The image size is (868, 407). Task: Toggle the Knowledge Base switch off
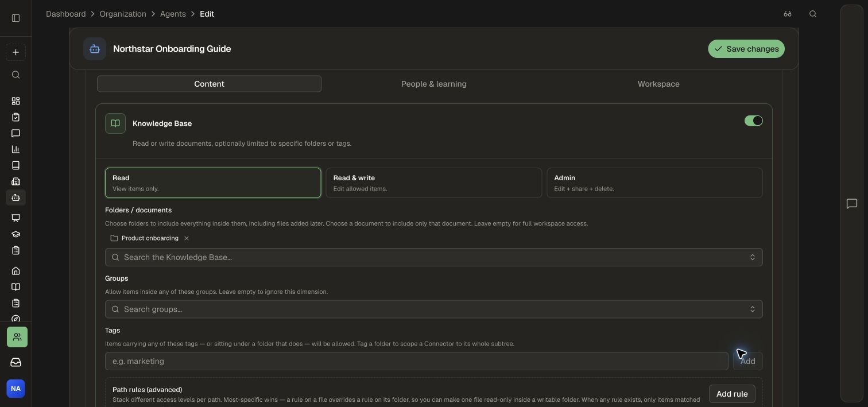point(754,121)
